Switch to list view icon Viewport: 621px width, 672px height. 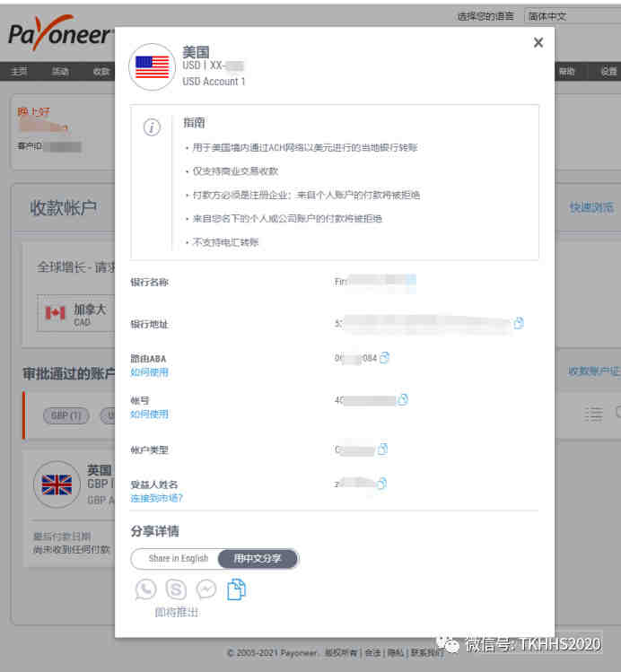coord(593,414)
